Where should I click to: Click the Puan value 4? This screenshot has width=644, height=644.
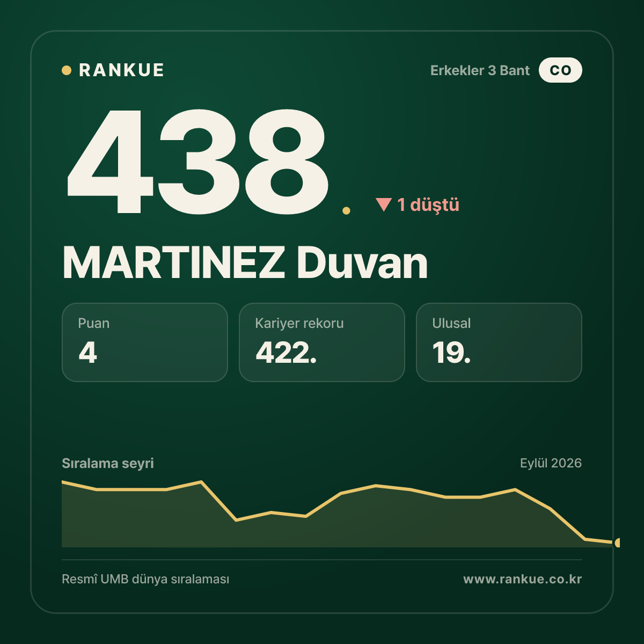(87, 353)
